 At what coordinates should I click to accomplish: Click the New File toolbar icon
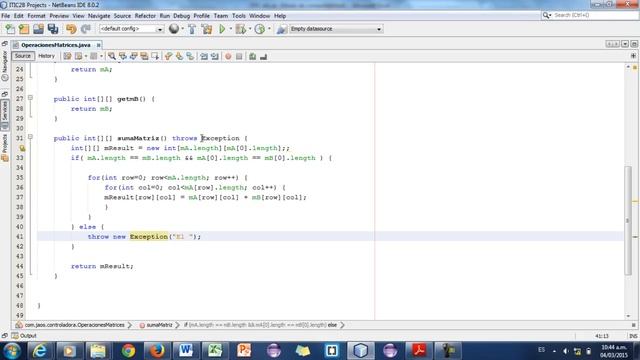[10, 29]
